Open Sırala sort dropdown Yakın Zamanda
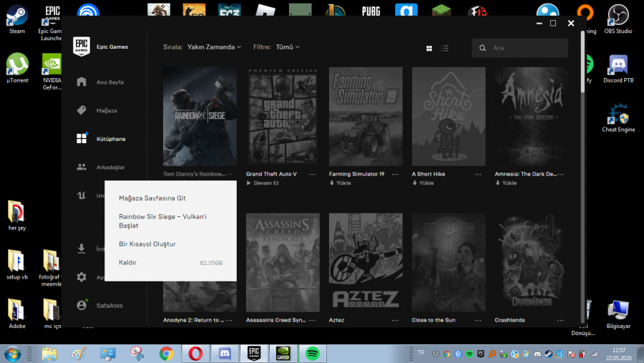644x363 pixels. click(x=214, y=47)
